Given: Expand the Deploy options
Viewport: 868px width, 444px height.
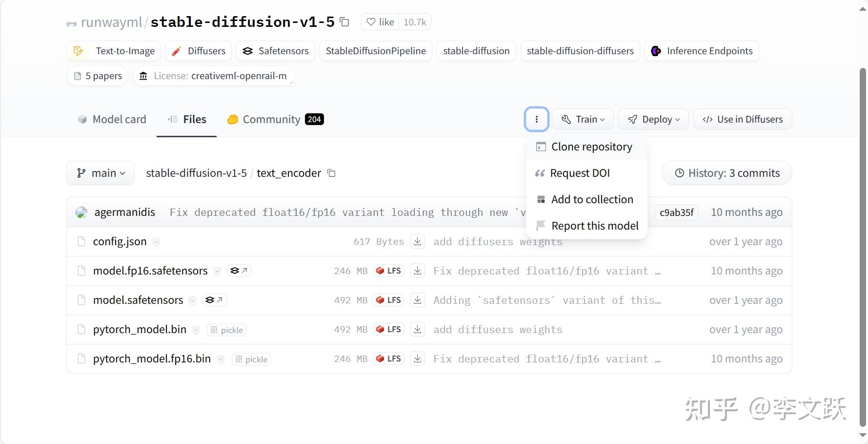Looking at the screenshot, I should coord(653,119).
